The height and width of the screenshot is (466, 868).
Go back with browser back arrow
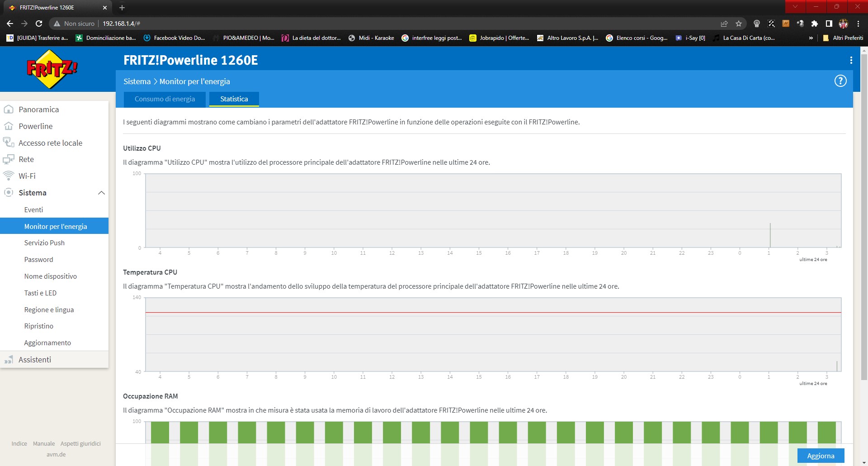(10, 24)
